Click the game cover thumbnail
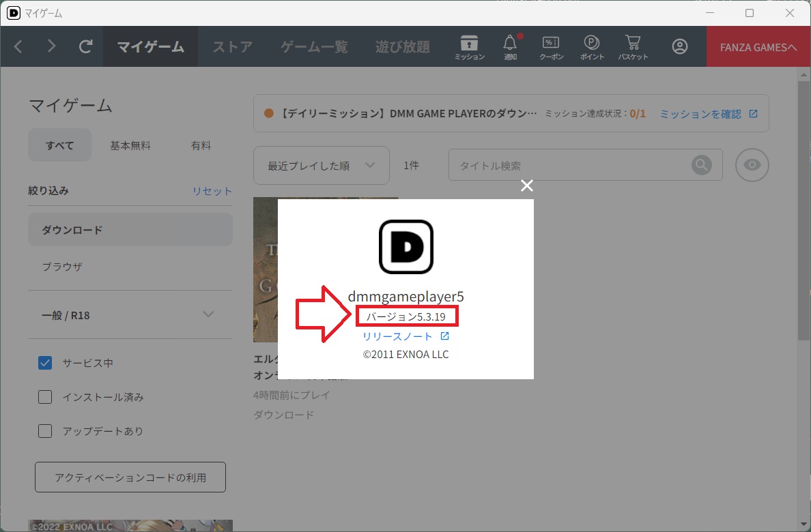 [266, 269]
